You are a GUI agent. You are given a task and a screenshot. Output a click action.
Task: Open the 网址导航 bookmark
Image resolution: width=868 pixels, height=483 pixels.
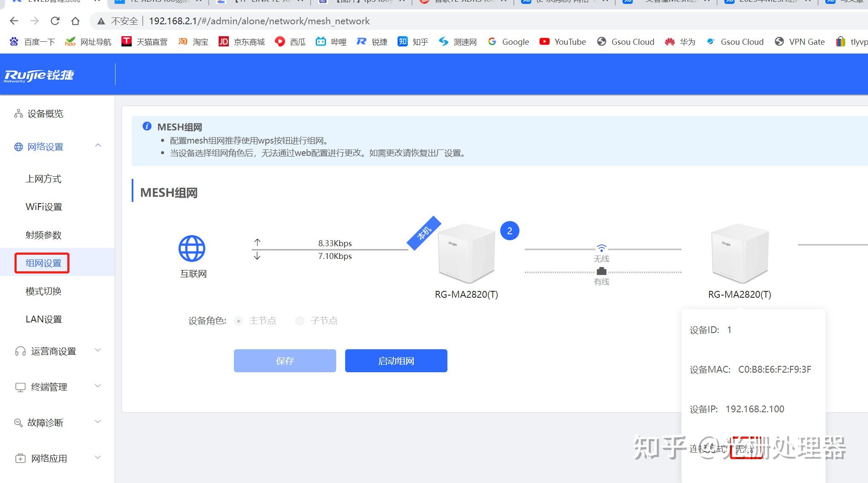pos(88,42)
